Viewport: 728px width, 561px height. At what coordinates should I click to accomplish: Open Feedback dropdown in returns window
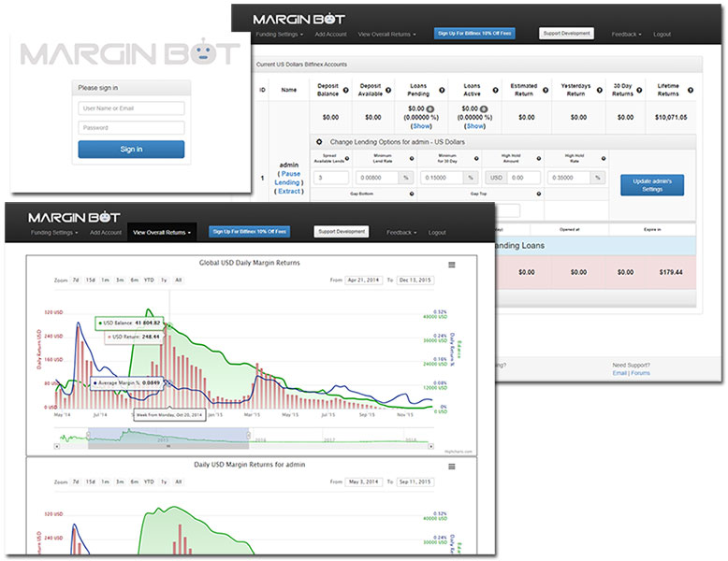tap(401, 233)
